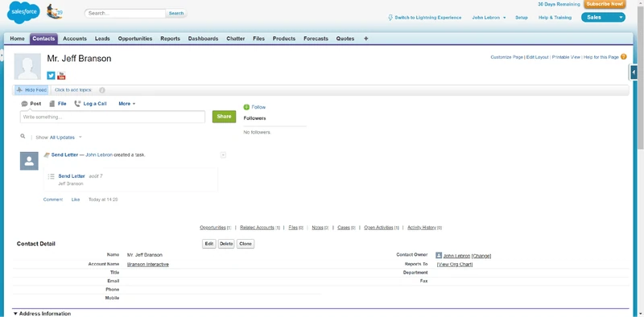644x317 pixels.
Task: Open the all tabs plus icon
Action: (x=366, y=39)
